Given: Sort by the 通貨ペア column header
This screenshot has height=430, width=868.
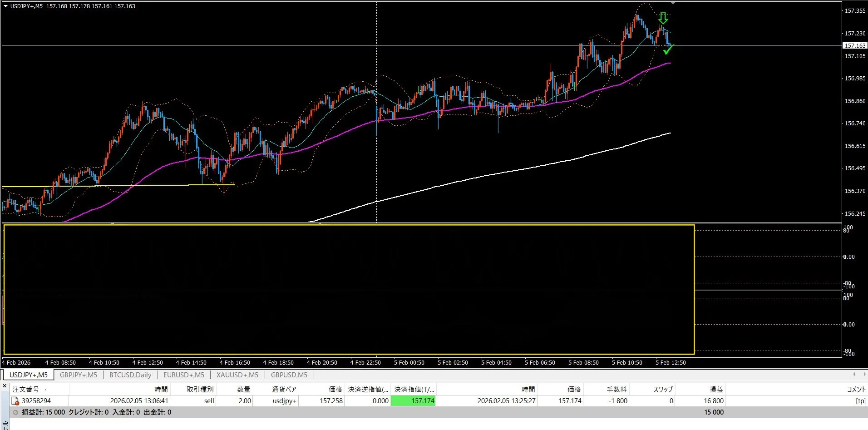Looking at the screenshot, I should [x=276, y=389].
